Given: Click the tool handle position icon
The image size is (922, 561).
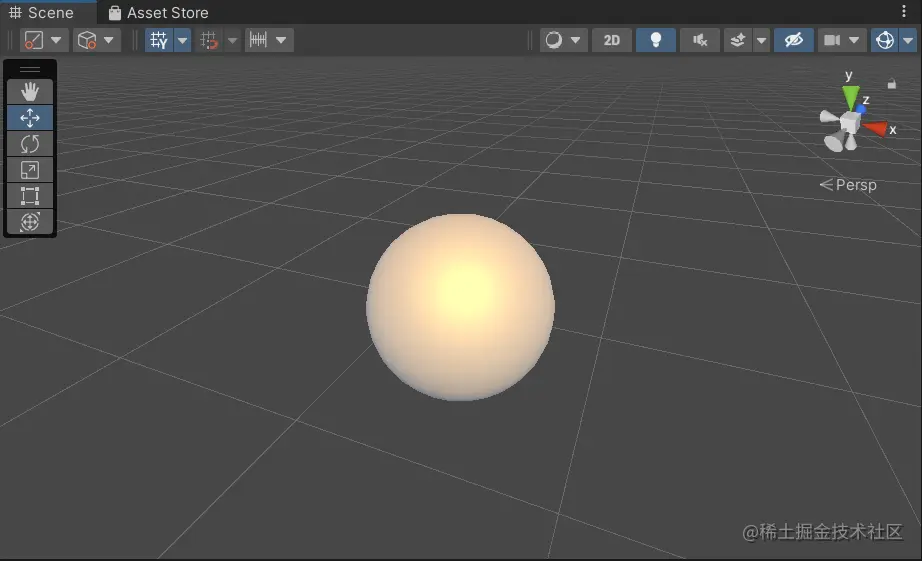Looking at the screenshot, I should 34,40.
